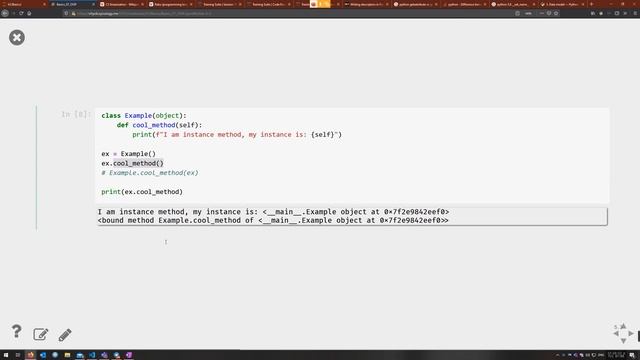Open Firefox from the taskbar
The width and height of the screenshot is (640, 360).
click(x=30, y=355)
